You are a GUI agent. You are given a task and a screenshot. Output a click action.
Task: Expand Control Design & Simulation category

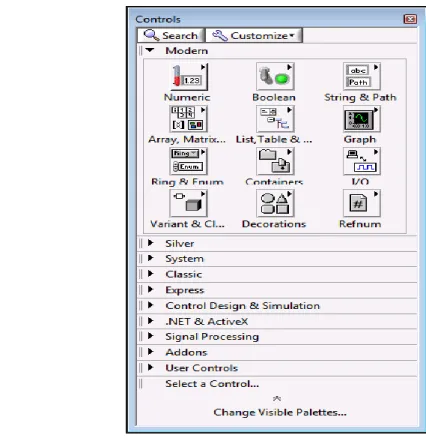point(151,305)
